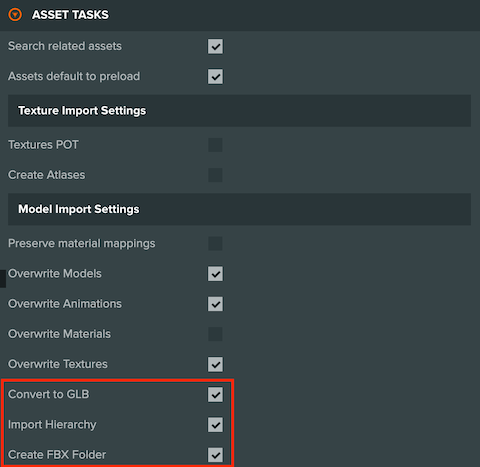
Task: Uncheck the Overwrite Models checkbox
Action: (215, 274)
